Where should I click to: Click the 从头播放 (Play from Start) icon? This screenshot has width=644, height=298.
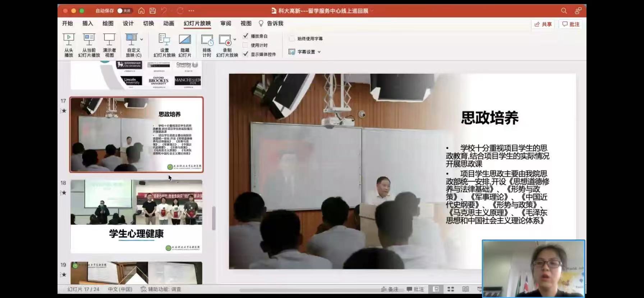[69, 40]
